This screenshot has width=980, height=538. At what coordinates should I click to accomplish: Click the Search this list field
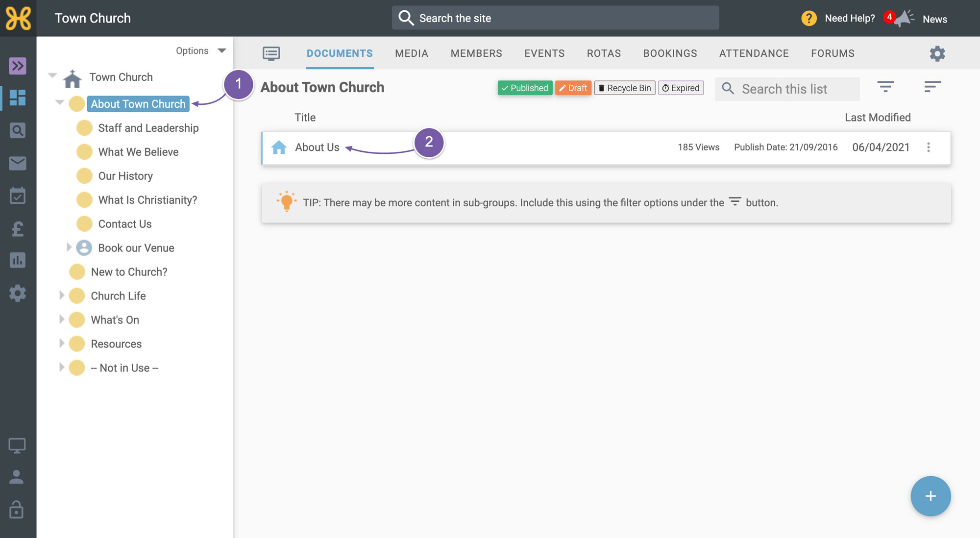coord(787,89)
